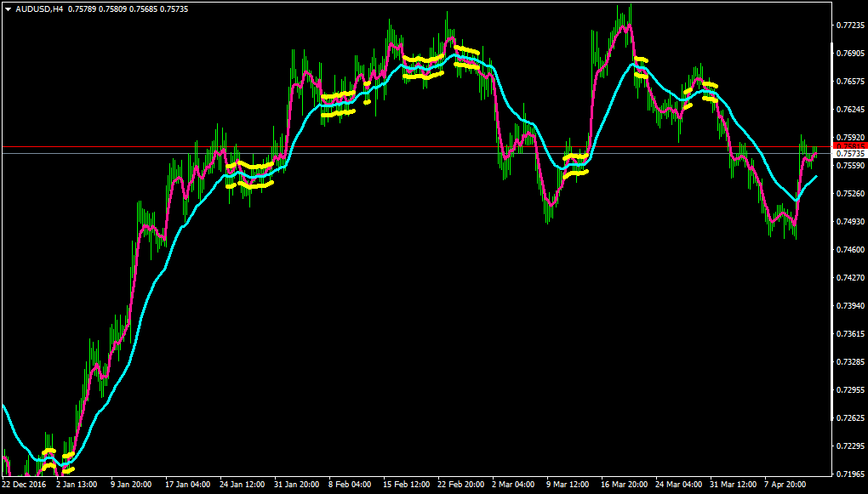Click the 9 Mar 12:00 time label
The image size is (868, 494).
pos(568,484)
